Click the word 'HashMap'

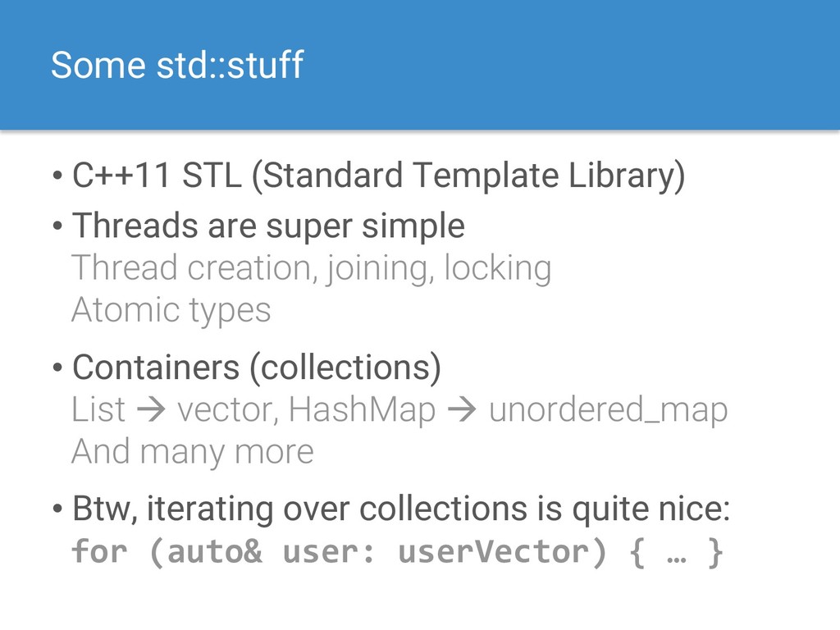[x=362, y=410]
